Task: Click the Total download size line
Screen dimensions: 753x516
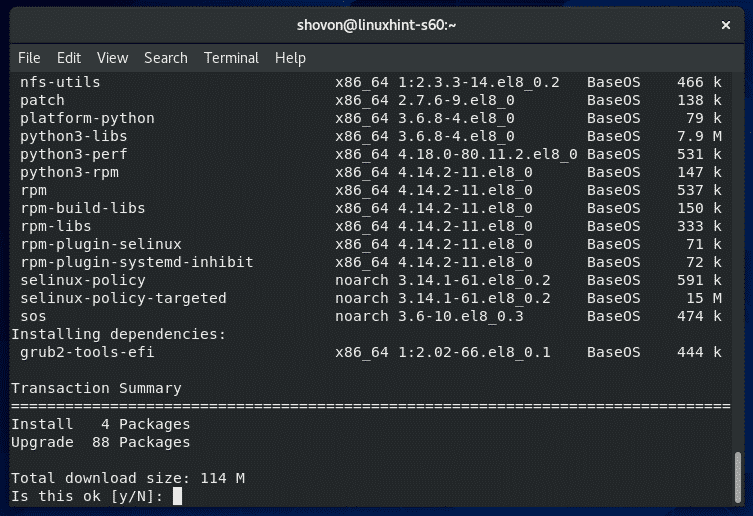Action: (x=127, y=478)
